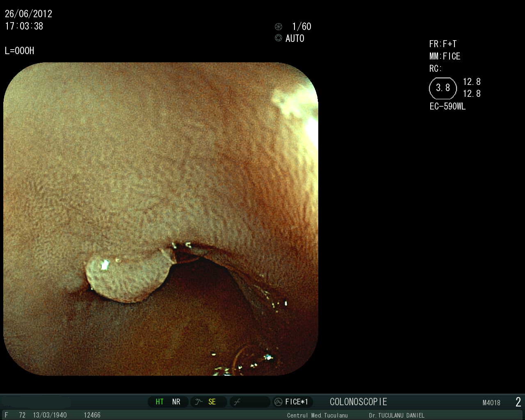Click the patient age value 72

click(x=22, y=415)
